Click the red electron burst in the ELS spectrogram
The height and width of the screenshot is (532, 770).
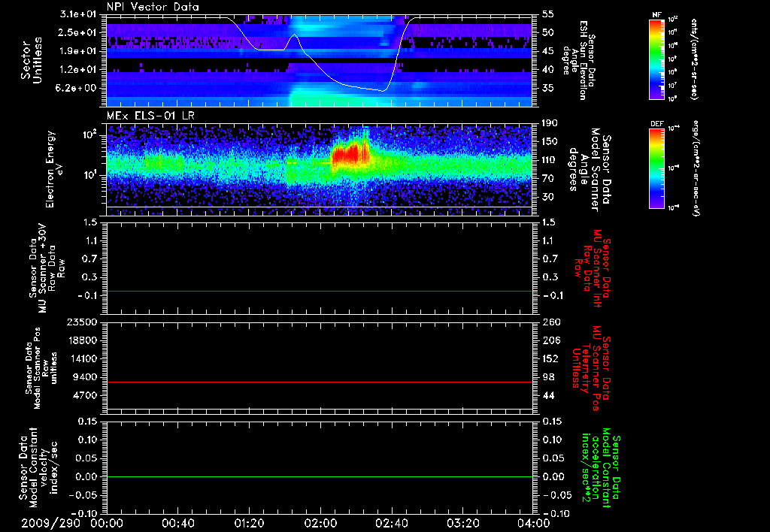tap(350, 154)
